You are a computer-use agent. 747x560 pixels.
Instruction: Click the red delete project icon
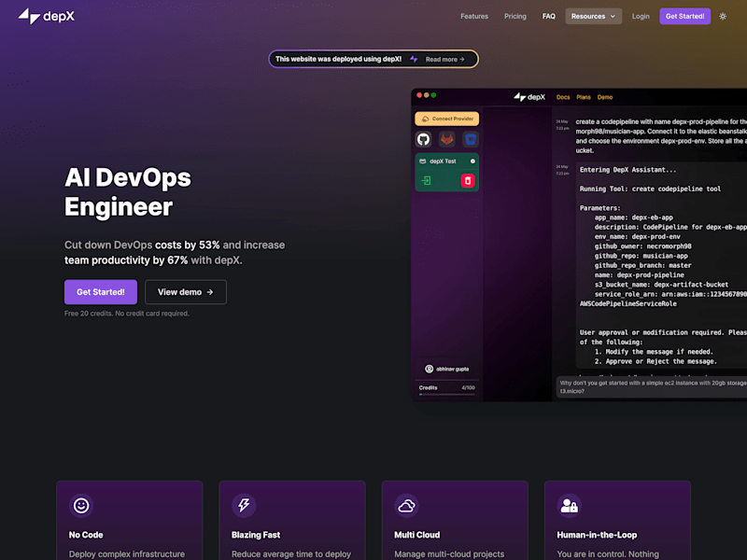click(468, 180)
